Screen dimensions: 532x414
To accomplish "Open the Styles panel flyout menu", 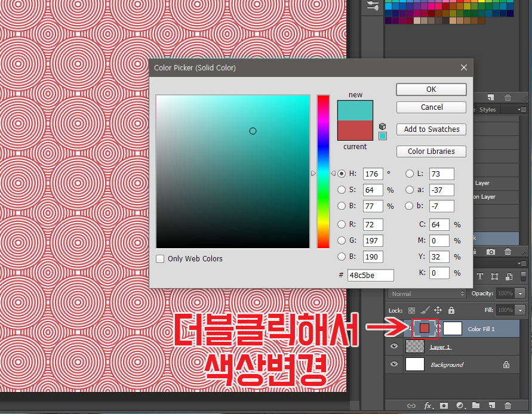I will 522,109.
